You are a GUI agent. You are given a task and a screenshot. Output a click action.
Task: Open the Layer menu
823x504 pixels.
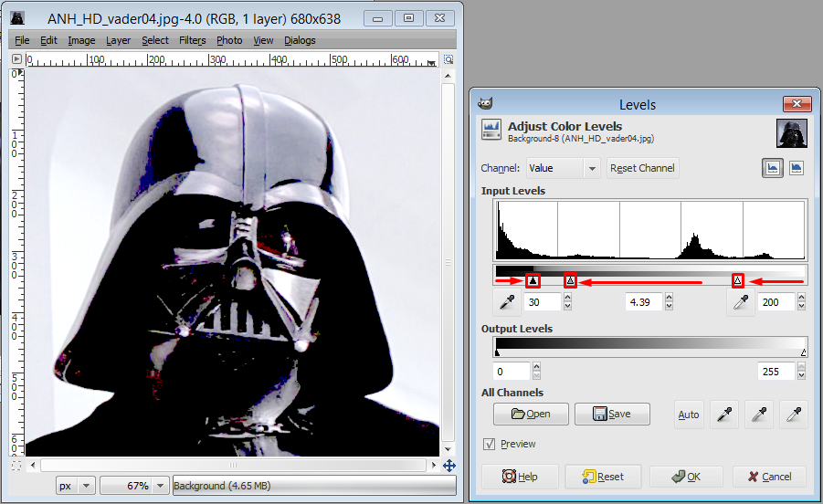pyautogui.click(x=118, y=40)
